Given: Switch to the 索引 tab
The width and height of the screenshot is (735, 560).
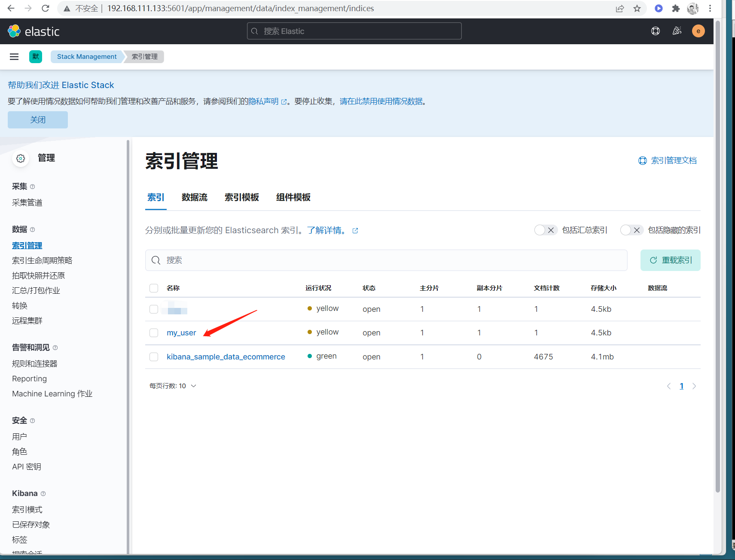Looking at the screenshot, I should tap(156, 197).
